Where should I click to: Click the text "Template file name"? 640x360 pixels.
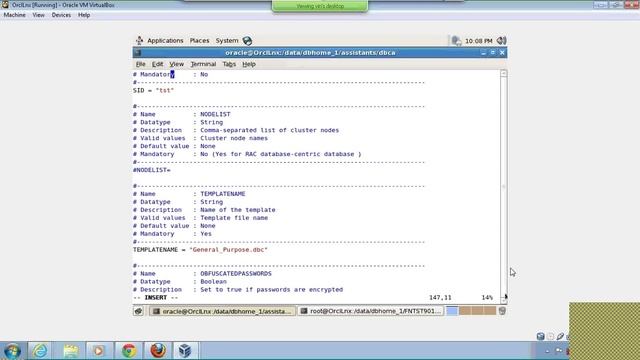[x=234, y=218]
